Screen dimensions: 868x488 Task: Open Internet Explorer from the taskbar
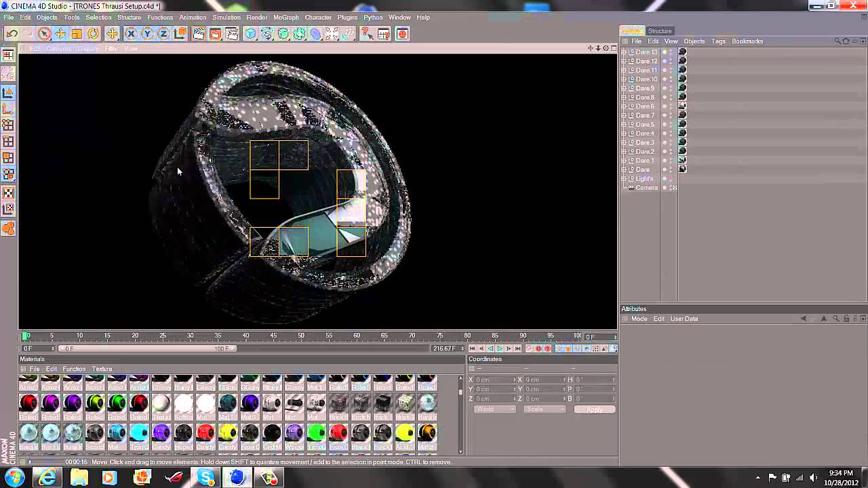pos(47,477)
